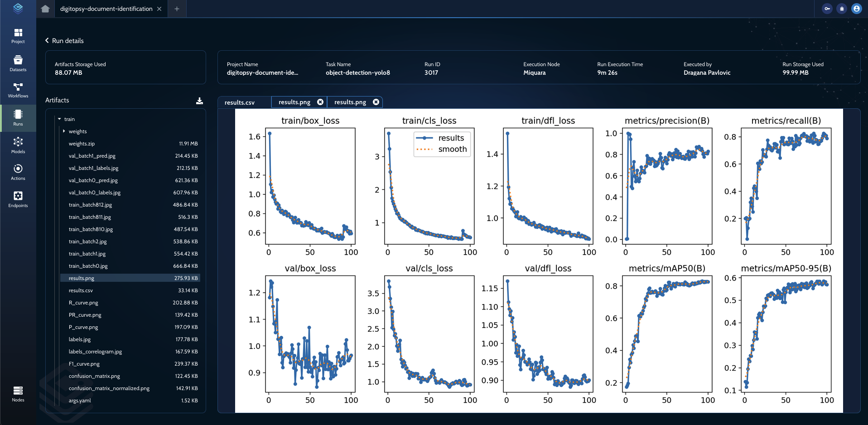
Task: Close the digitopsy-document-identification tab
Action: click(159, 9)
